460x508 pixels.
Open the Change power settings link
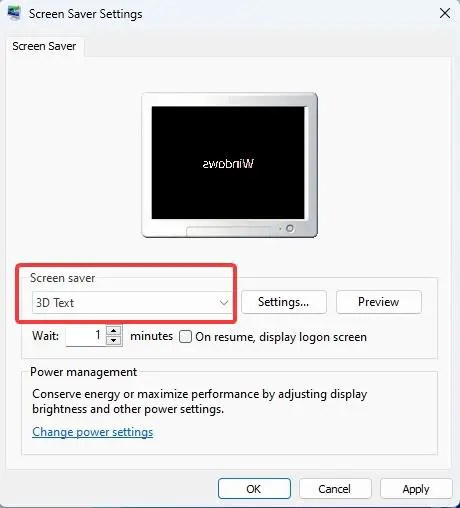pyautogui.click(x=93, y=432)
